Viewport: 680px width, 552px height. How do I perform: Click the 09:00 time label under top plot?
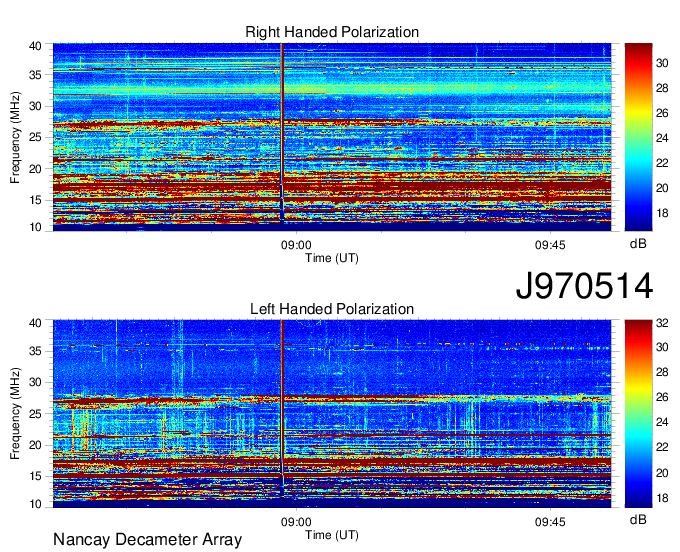pyautogui.click(x=296, y=245)
